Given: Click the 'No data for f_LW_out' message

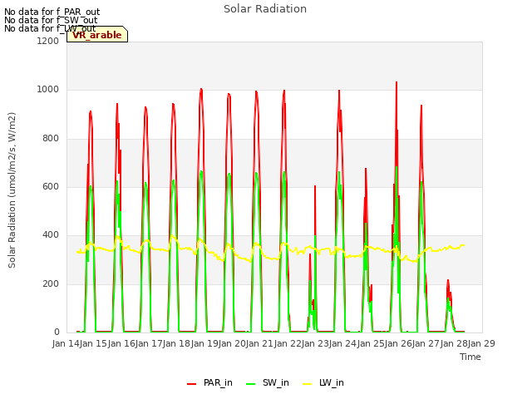Looking at the screenshot, I should click(x=50, y=28).
